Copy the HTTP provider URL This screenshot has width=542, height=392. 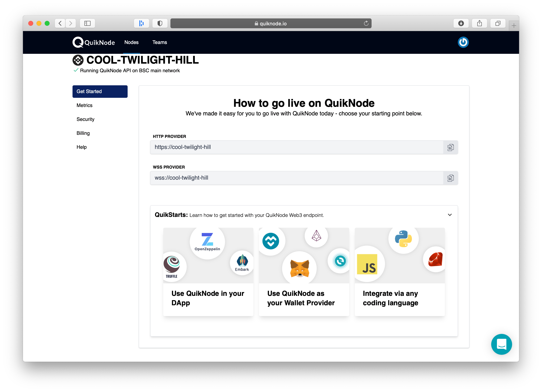(450, 147)
